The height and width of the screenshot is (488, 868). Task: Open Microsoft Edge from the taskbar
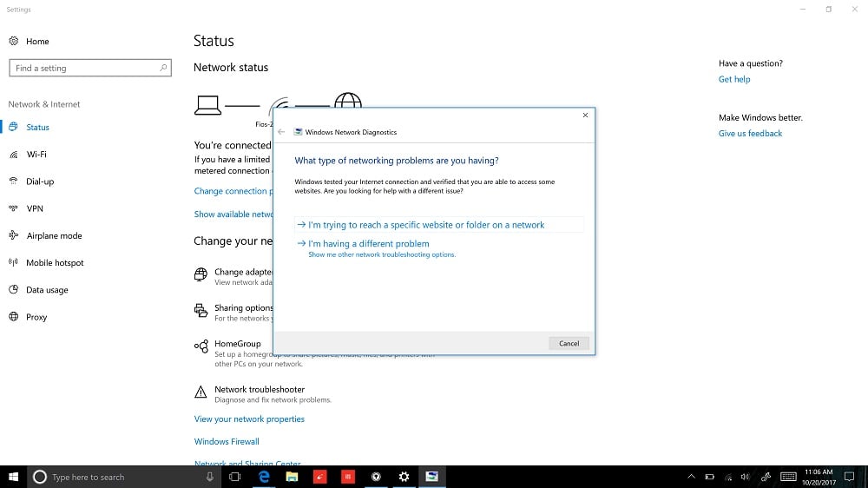[264, 477]
